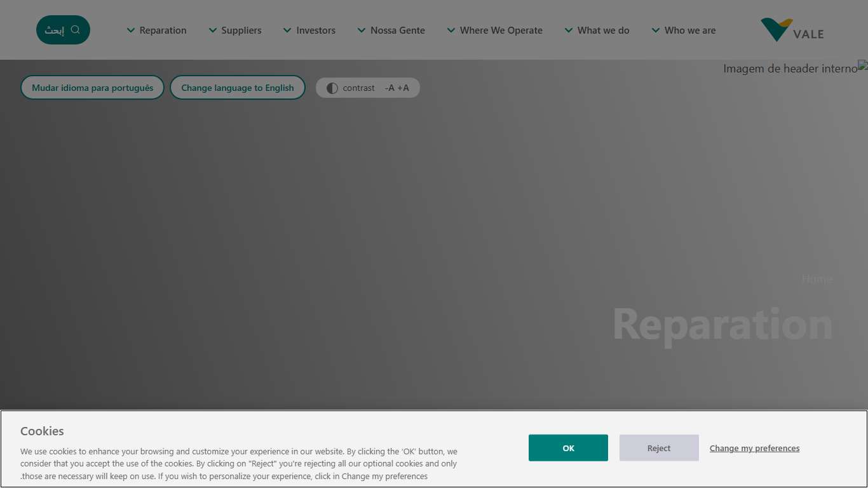The width and height of the screenshot is (868, 488).
Task: Expand the Investors menu chevron
Action: coord(287,30)
